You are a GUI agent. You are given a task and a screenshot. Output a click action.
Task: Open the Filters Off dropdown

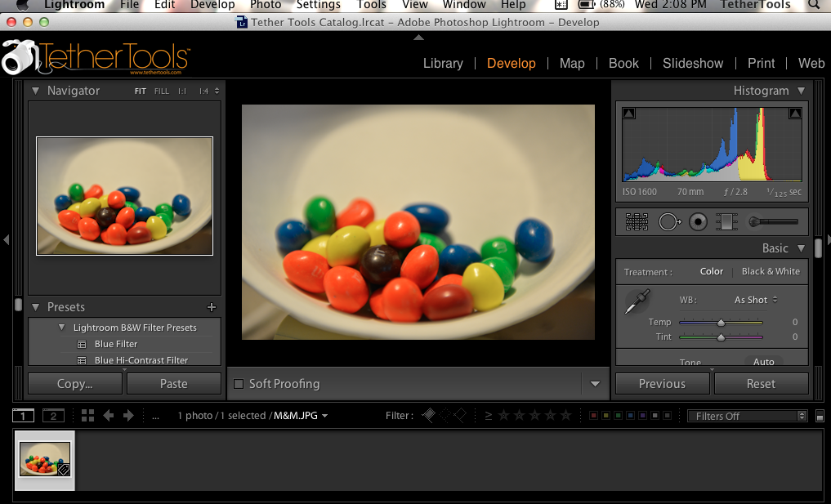pyautogui.click(x=746, y=416)
